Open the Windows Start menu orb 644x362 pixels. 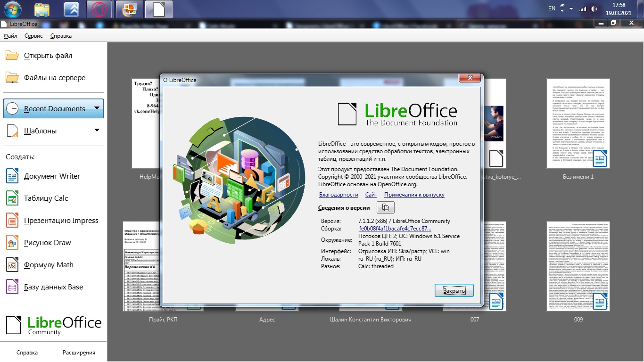(12, 8)
